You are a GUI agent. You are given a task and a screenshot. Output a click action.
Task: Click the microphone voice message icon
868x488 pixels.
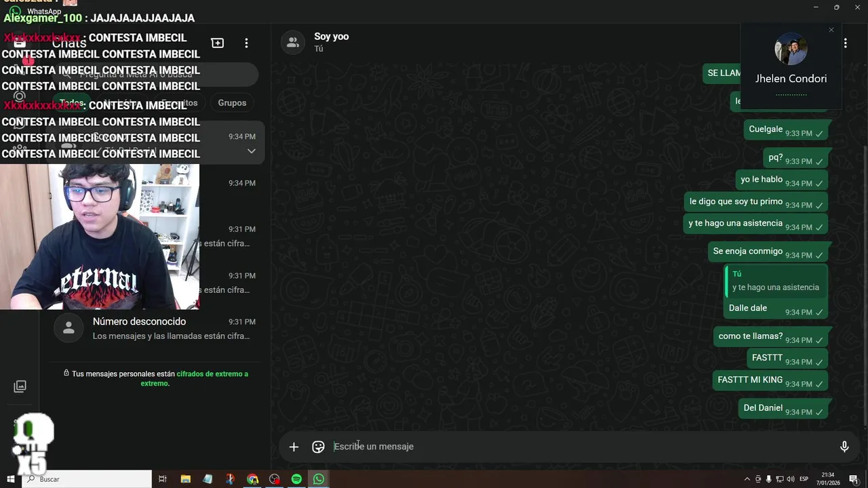[x=844, y=447]
